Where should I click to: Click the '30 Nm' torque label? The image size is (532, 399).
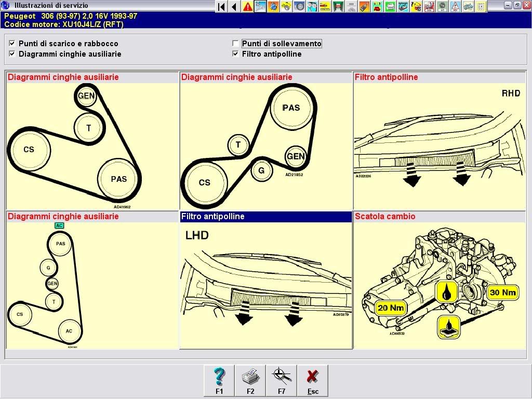click(x=503, y=292)
